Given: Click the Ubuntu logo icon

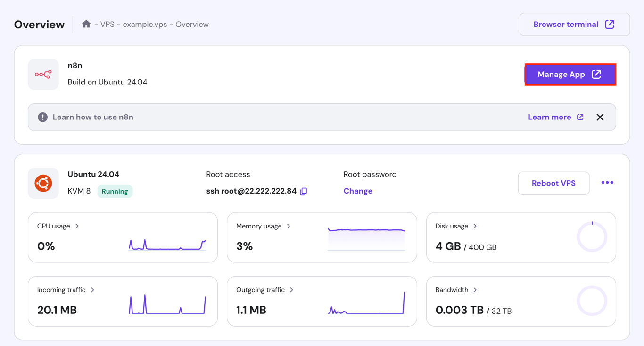Looking at the screenshot, I should pos(43,182).
